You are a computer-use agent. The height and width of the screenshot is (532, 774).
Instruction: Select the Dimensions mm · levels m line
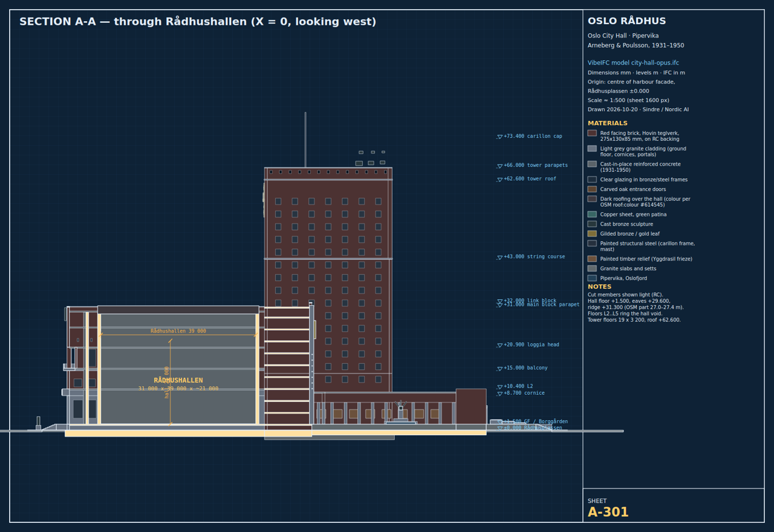[x=636, y=73]
